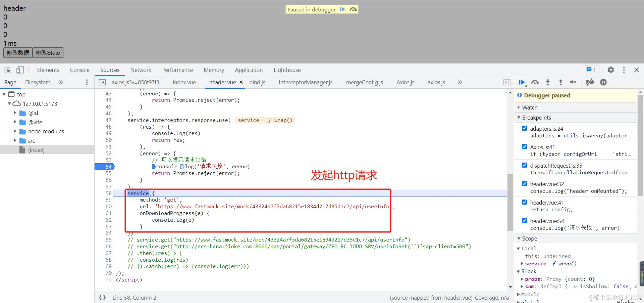
Task: Switch to the Elements tab
Action: [48, 70]
